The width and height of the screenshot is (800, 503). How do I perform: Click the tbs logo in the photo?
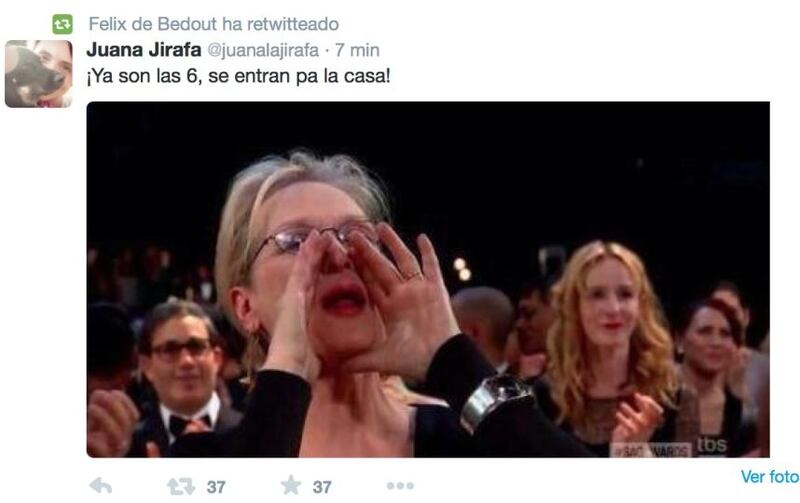click(x=712, y=444)
